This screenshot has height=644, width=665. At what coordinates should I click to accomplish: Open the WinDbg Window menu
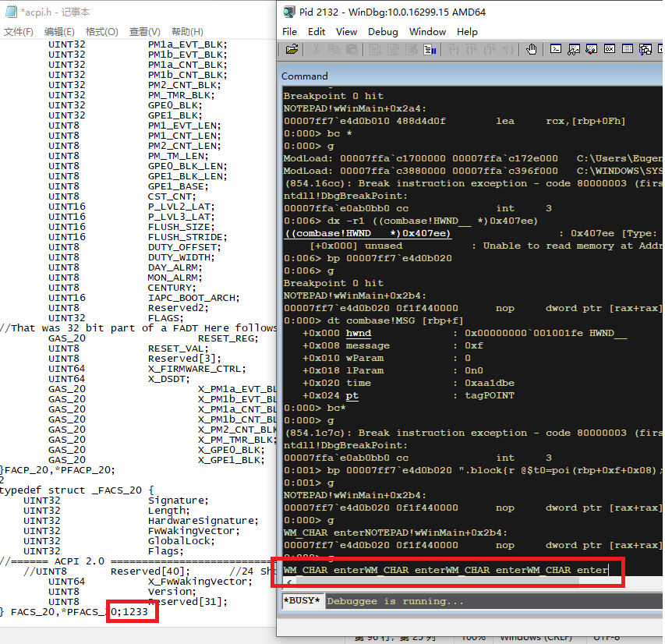tap(427, 32)
